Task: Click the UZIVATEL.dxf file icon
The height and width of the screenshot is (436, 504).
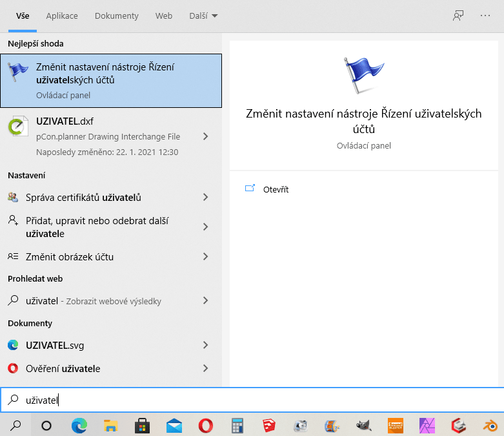Action: coord(18,126)
